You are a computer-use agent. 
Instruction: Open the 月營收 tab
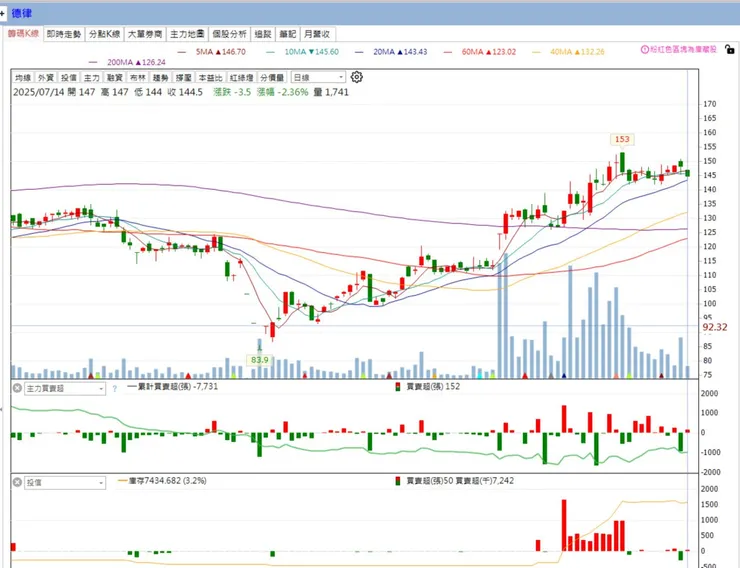(318, 34)
